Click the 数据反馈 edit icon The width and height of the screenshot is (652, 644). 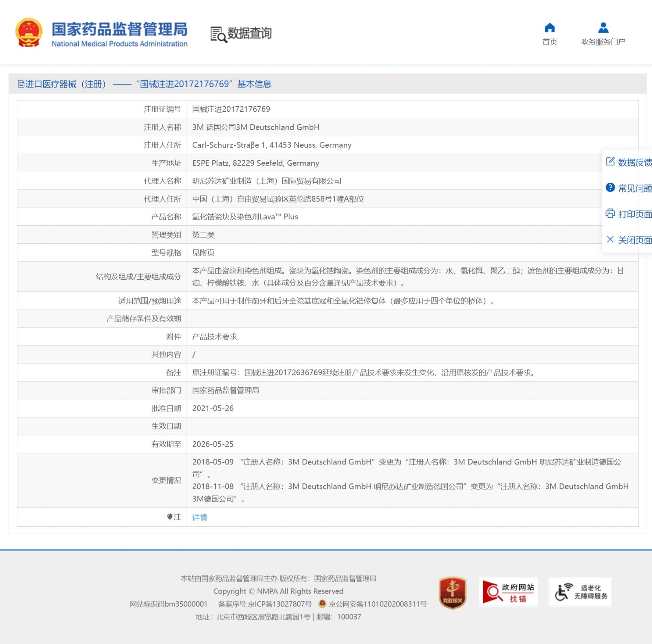[x=610, y=161]
